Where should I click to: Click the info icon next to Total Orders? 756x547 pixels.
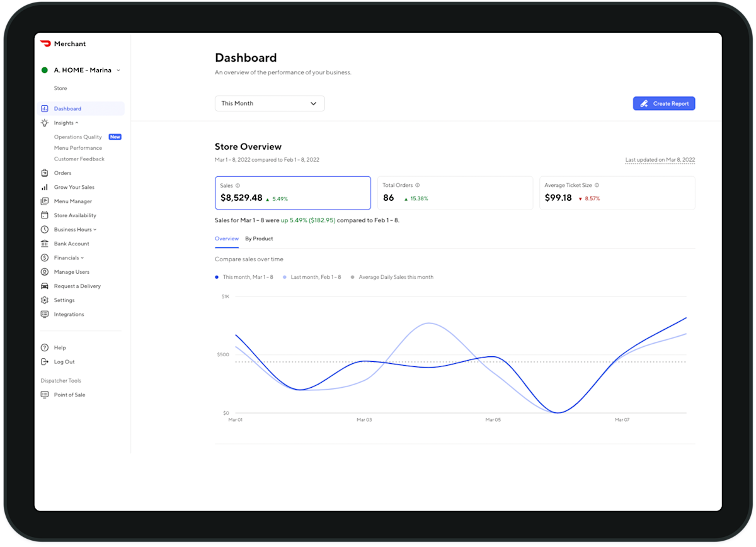[x=417, y=185]
